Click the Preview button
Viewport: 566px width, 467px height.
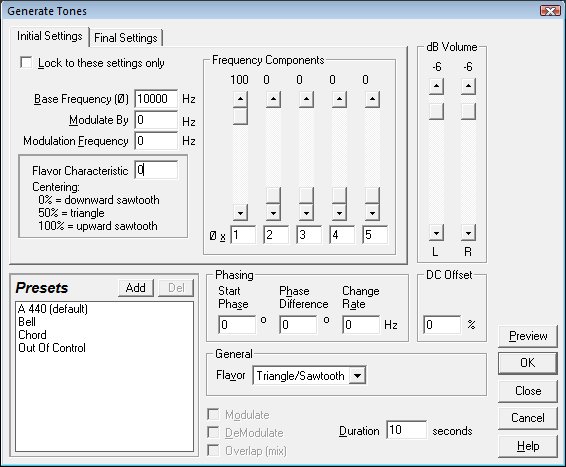(528, 336)
